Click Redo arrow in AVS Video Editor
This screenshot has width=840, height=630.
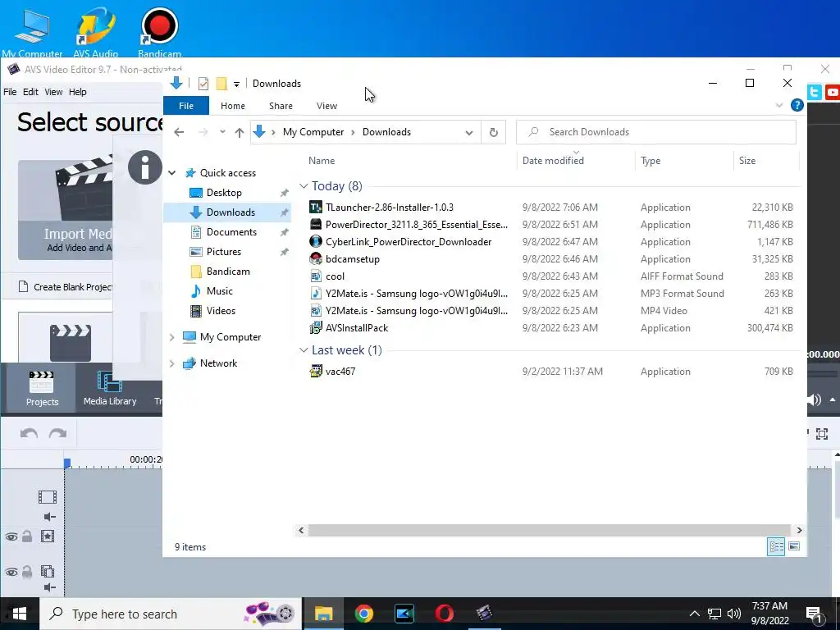tap(58, 433)
